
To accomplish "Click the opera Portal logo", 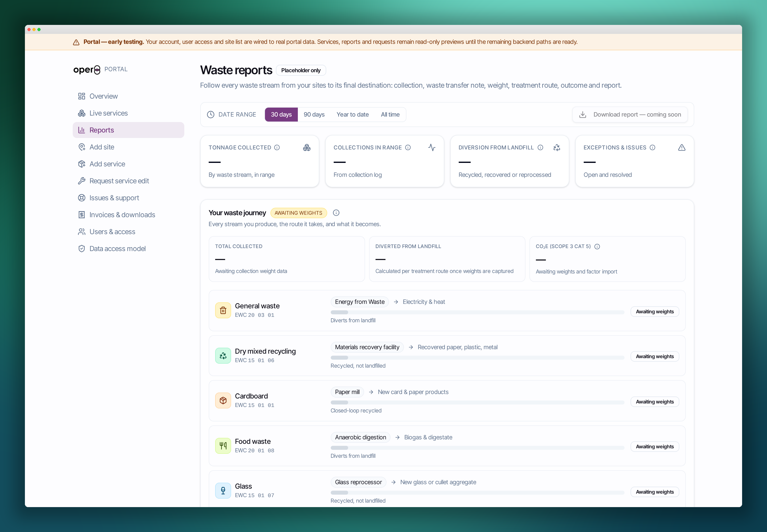I will click(100, 69).
